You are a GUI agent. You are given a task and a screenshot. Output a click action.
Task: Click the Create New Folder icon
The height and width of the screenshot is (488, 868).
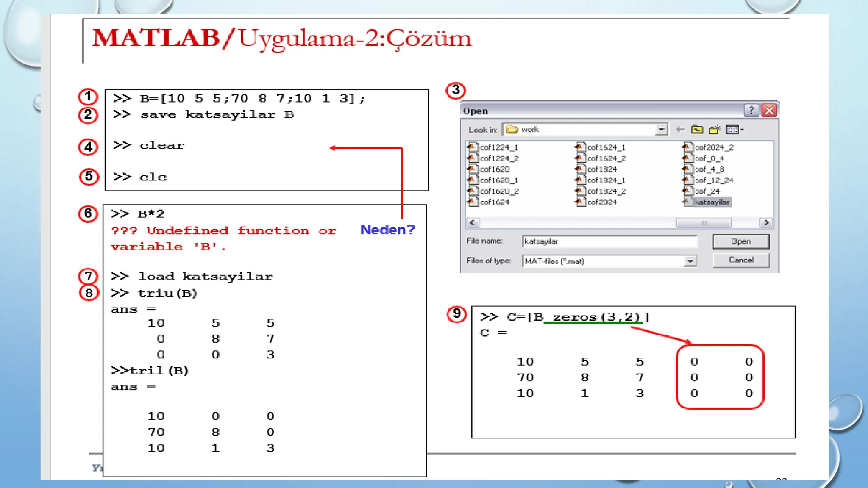pos(715,130)
